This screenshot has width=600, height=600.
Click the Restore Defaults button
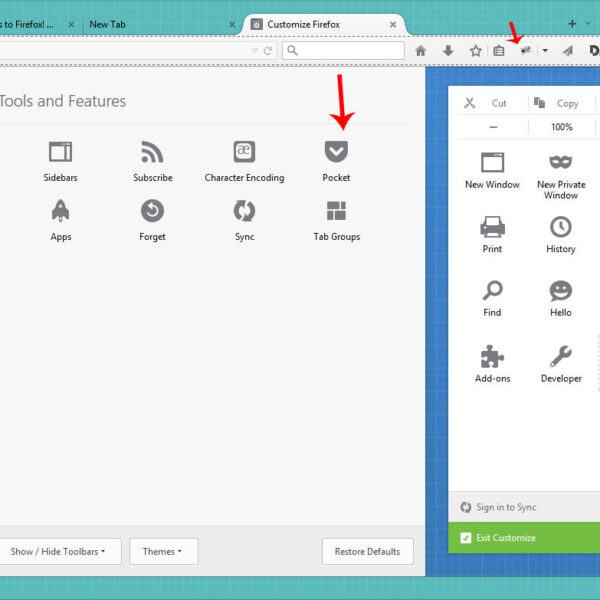point(367,551)
